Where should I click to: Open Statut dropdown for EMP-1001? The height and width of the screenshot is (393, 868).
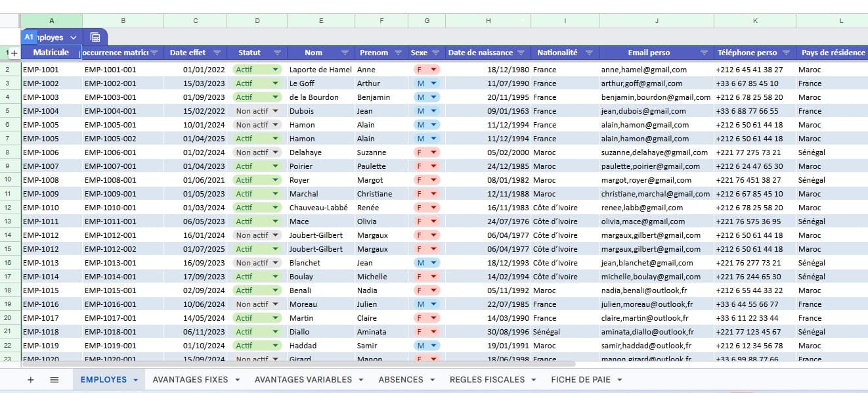point(274,70)
